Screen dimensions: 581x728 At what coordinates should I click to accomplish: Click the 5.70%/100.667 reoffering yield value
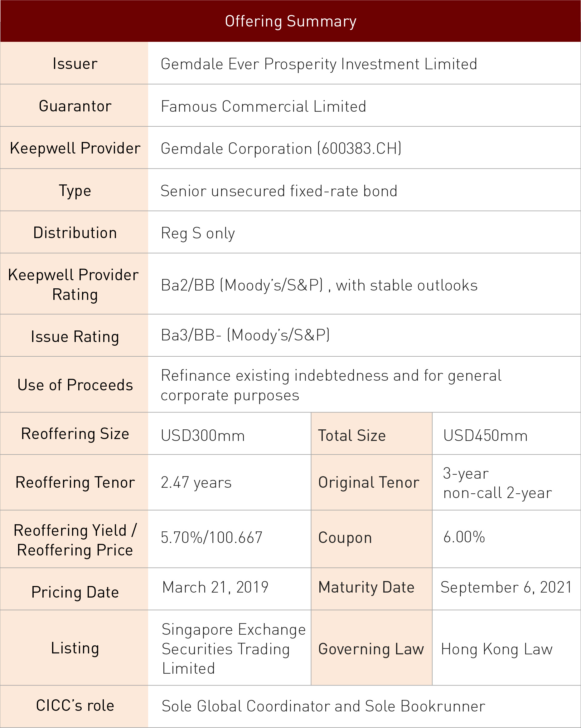click(x=211, y=538)
